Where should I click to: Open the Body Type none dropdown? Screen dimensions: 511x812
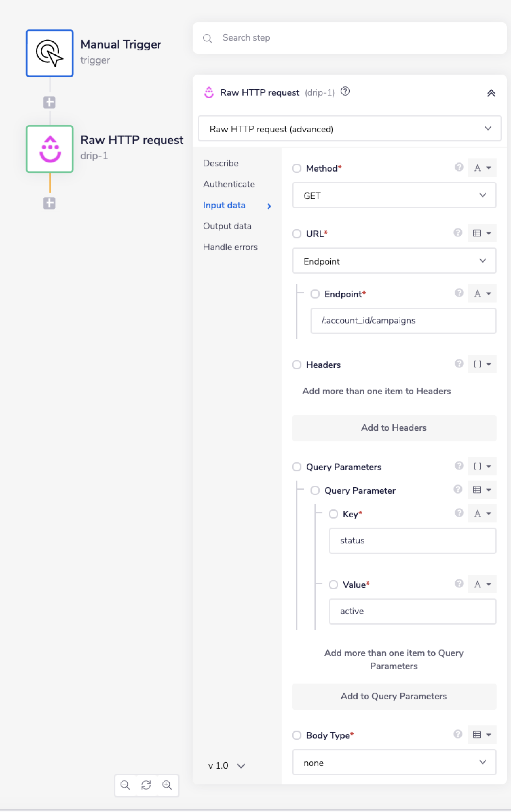[x=394, y=763]
